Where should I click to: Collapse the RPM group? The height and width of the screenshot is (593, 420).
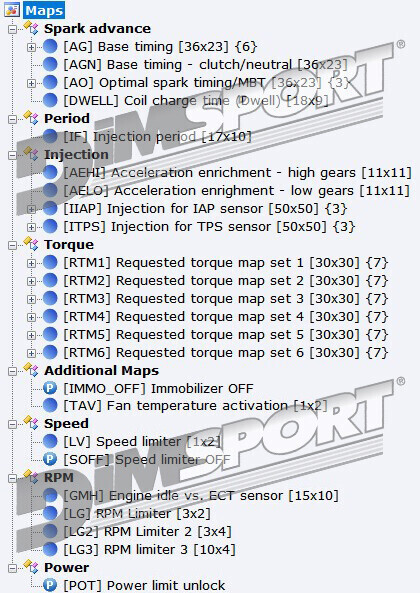click(x=12, y=478)
